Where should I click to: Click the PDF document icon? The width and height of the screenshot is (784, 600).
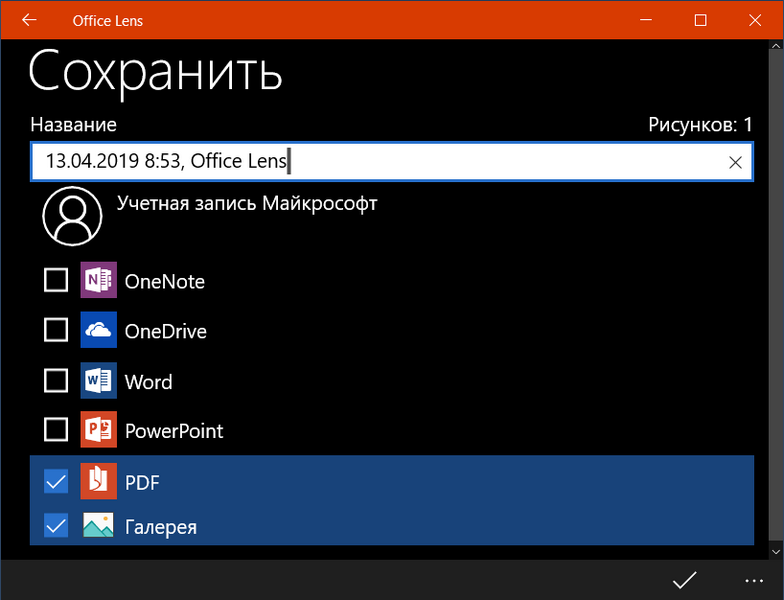point(98,481)
